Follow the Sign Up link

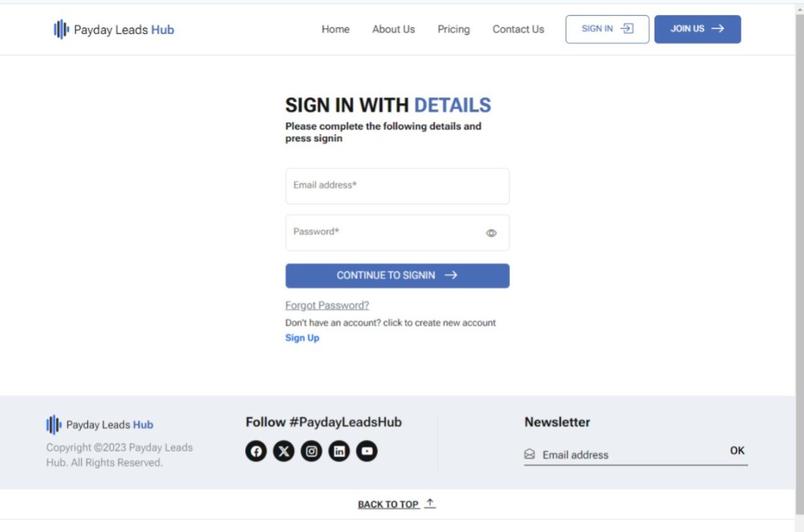coord(302,338)
